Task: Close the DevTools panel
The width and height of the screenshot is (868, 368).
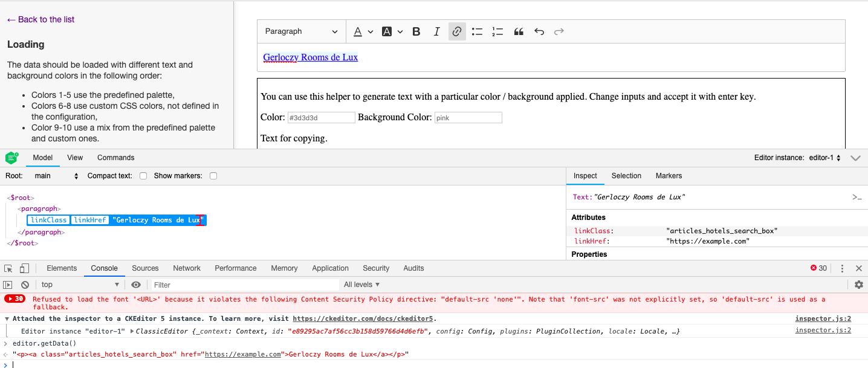Action: (858, 268)
